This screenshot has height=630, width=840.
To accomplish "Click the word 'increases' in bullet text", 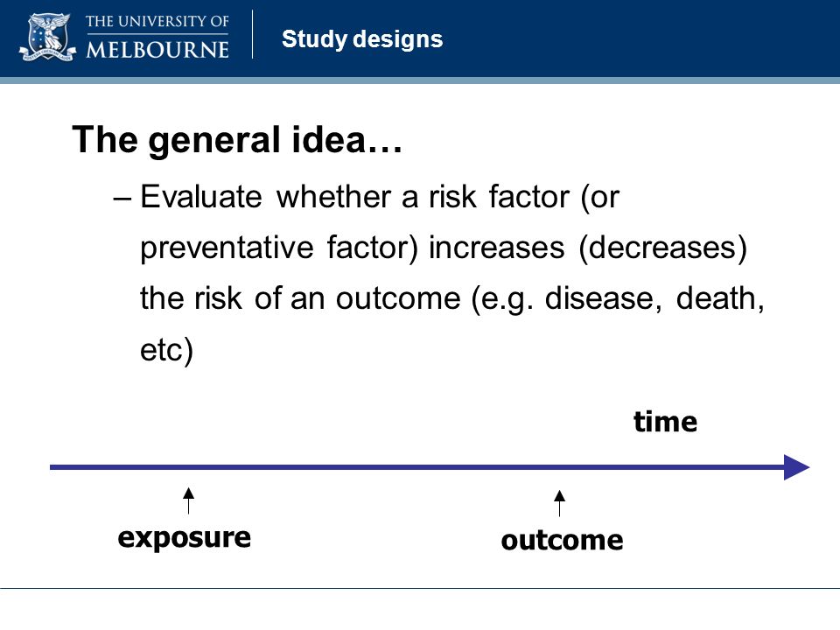I will tap(497, 248).
